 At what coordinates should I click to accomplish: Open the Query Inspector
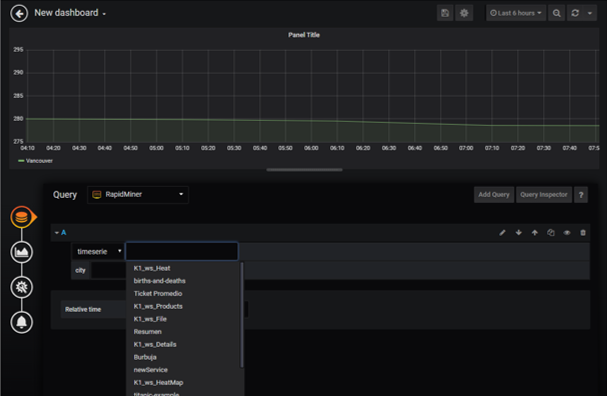(x=544, y=195)
